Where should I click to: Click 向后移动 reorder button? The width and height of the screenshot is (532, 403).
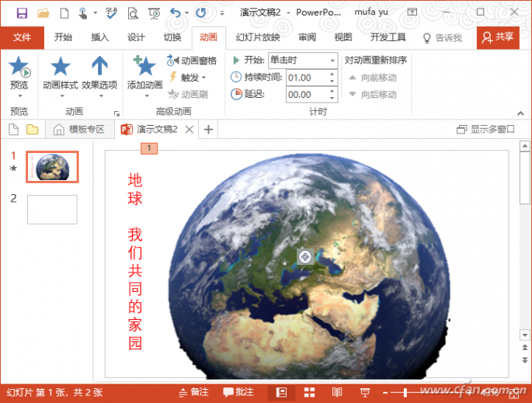coord(373,94)
